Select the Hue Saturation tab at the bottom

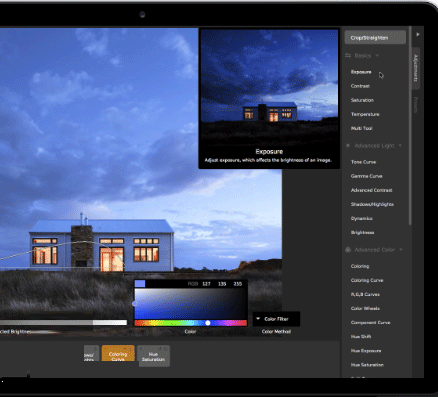tap(153, 356)
